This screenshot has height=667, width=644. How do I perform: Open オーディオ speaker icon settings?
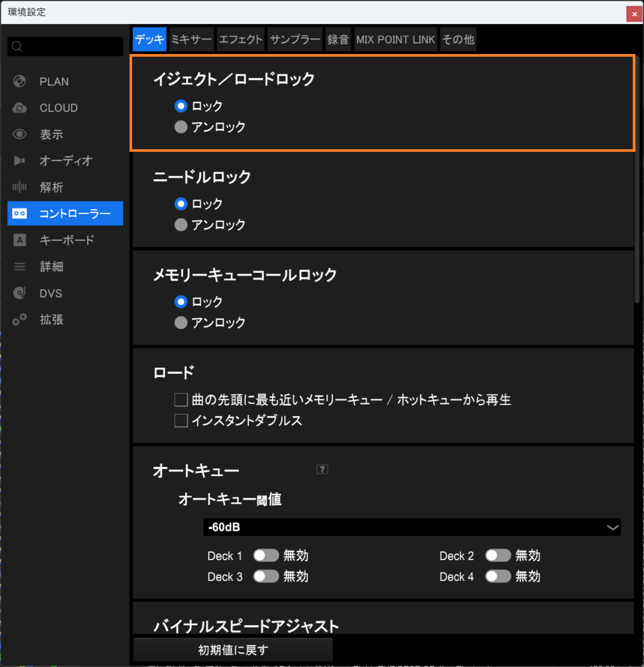click(20, 161)
